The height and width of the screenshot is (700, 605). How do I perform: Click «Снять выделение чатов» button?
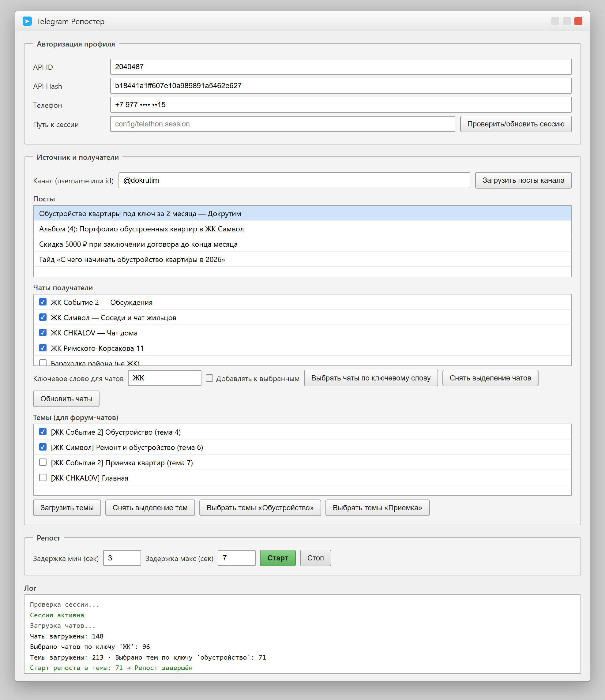coord(490,378)
